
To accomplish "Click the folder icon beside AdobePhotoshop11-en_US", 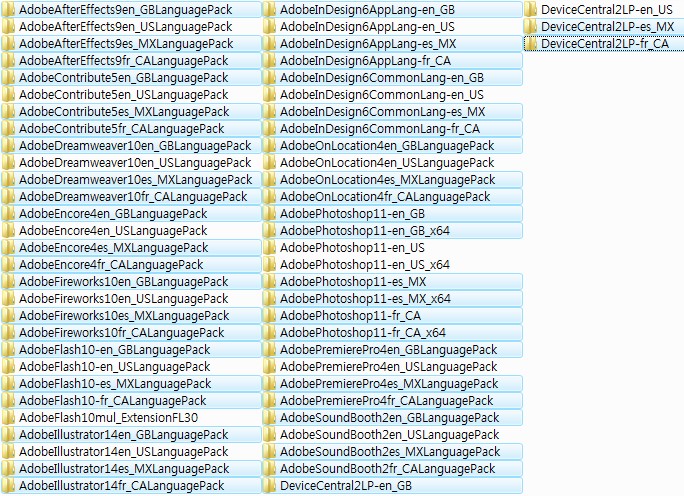I will [x=270, y=248].
